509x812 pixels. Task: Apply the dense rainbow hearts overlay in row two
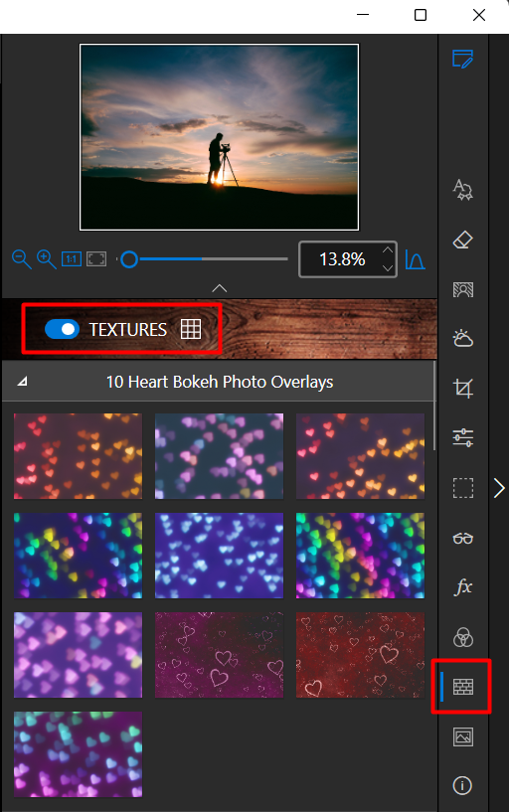[360, 556]
